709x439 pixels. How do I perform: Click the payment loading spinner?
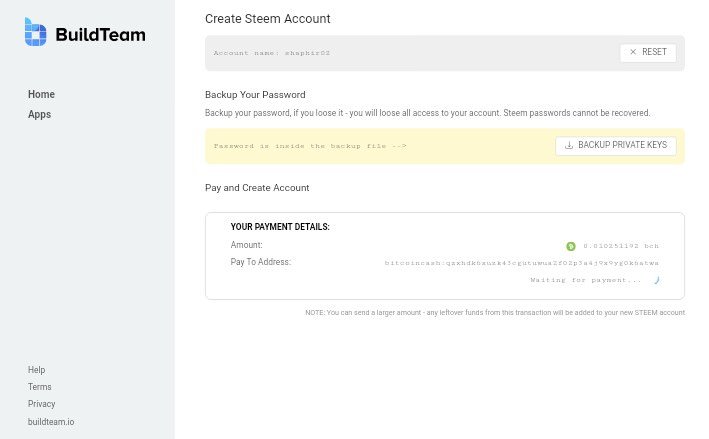[657, 280]
